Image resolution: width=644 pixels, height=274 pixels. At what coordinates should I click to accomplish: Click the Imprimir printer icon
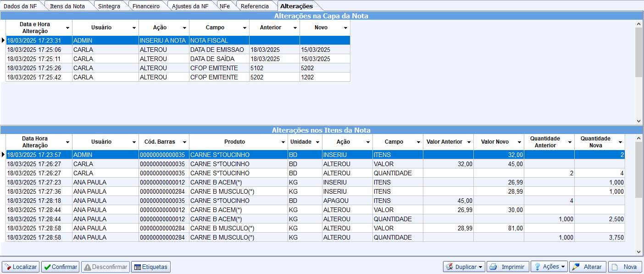pyautogui.click(x=493, y=267)
